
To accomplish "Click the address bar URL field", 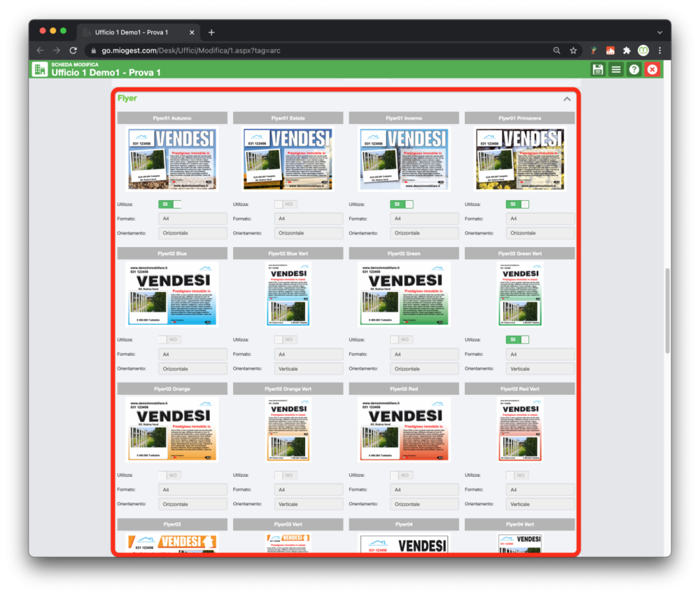I will tap(317, 50).
